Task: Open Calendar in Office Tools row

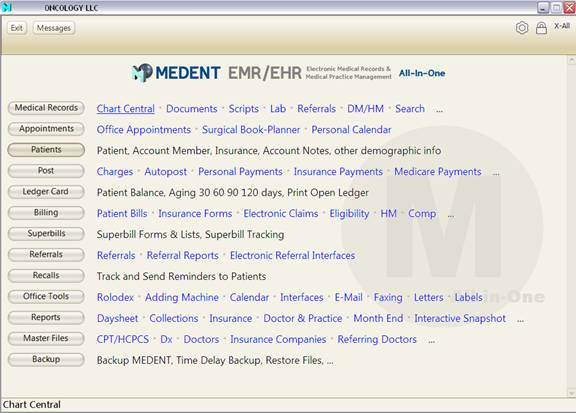Action: (249, 297)
